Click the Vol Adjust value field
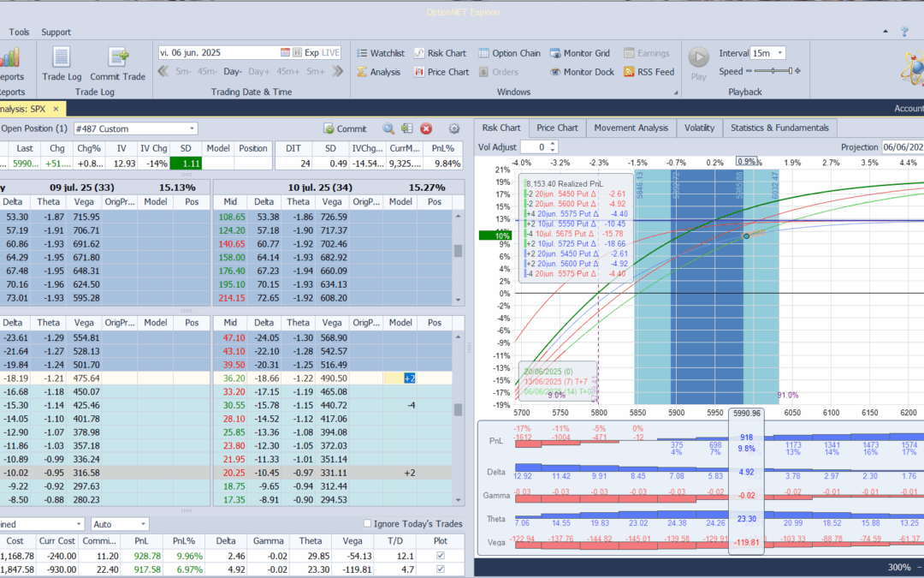Image resolution: width=924 pixels, height=578 pixels. click(x=533, y=147)
